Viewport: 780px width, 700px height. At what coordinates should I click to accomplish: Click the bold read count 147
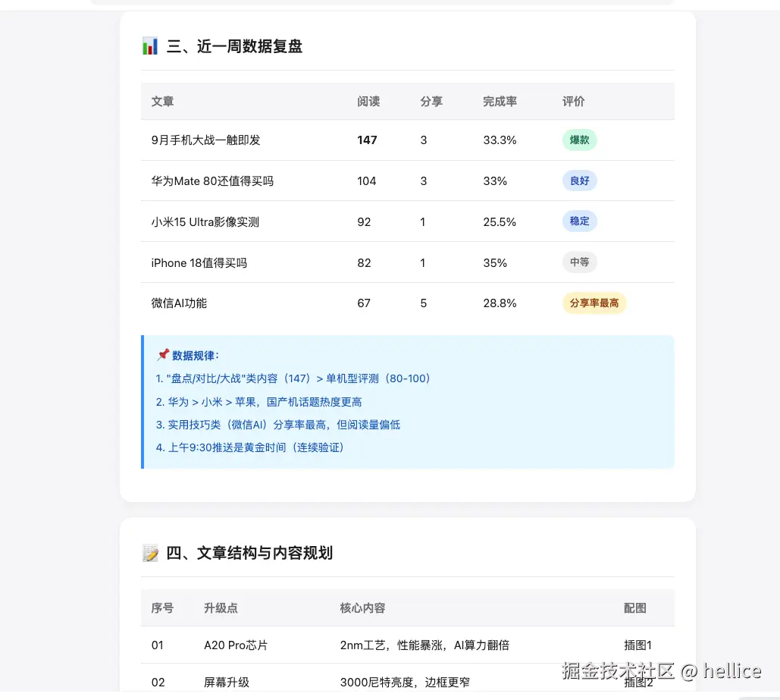point(367,140)
